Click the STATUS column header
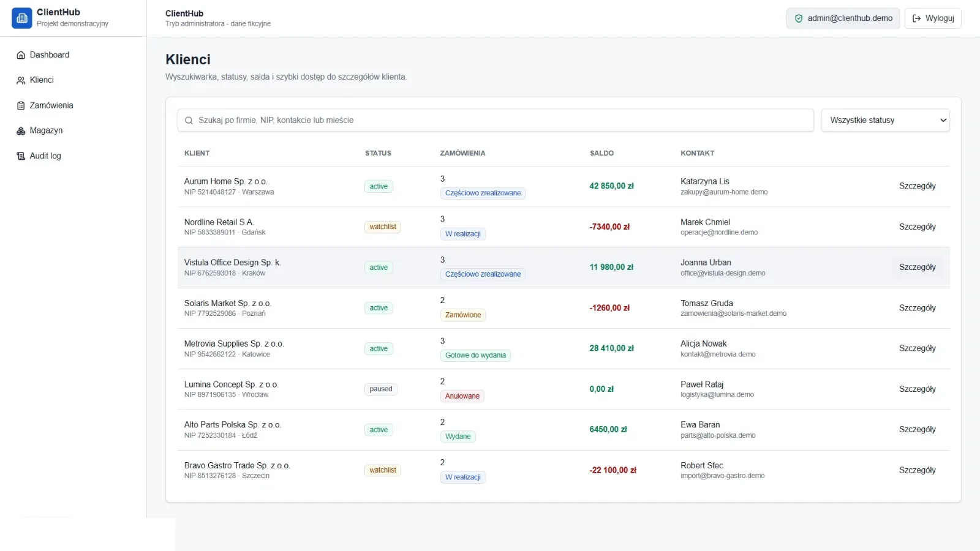Screen dimensions: 980x551 pyautogui.click(x=378, y=154)
